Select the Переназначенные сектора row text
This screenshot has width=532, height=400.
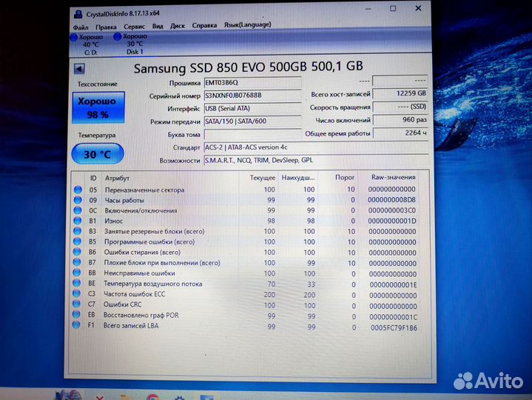[144, 190]
